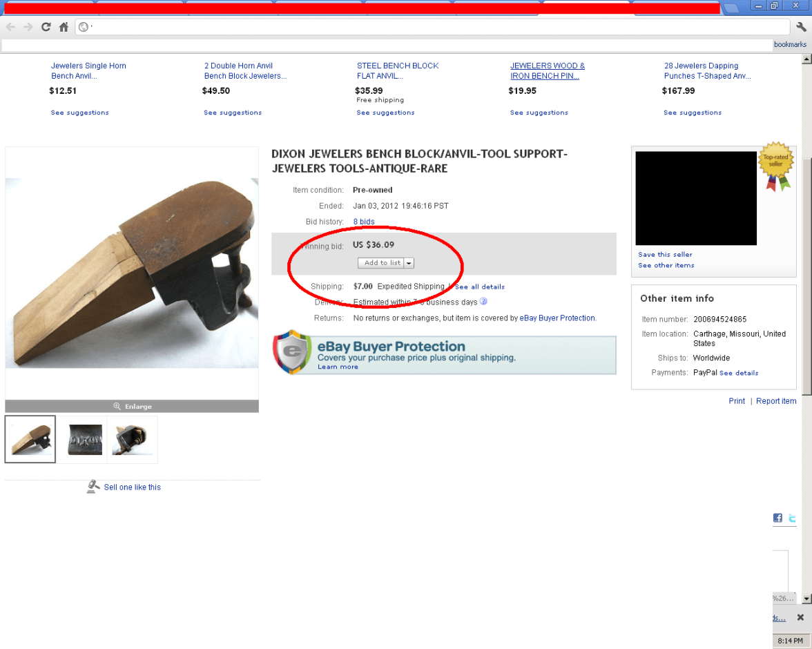Click the gavel icon beside Sell one like this

pos(93,487)
